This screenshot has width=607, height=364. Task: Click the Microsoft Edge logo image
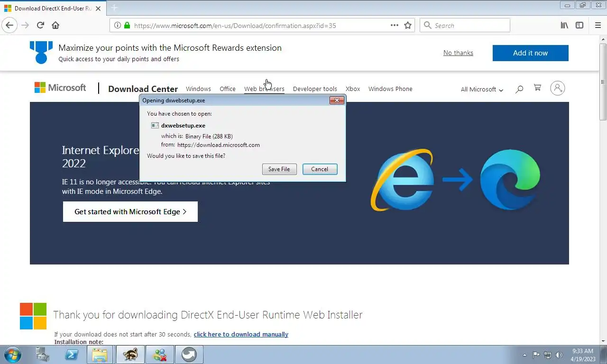(510, 180)
